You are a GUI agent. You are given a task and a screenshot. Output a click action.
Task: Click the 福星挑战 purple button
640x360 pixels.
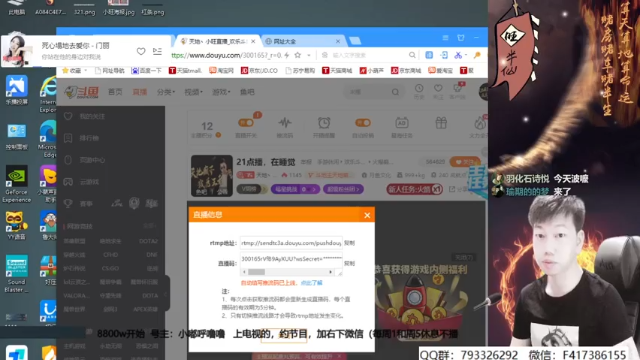295,189
